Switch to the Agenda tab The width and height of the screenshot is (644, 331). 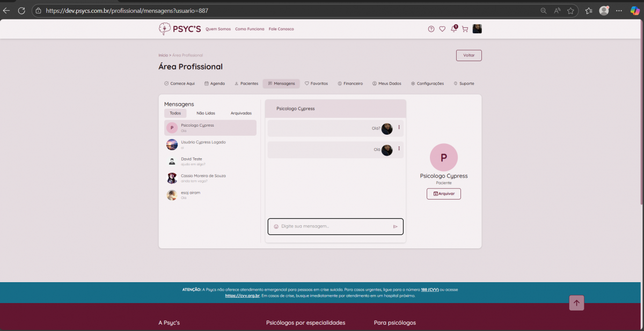215,84
